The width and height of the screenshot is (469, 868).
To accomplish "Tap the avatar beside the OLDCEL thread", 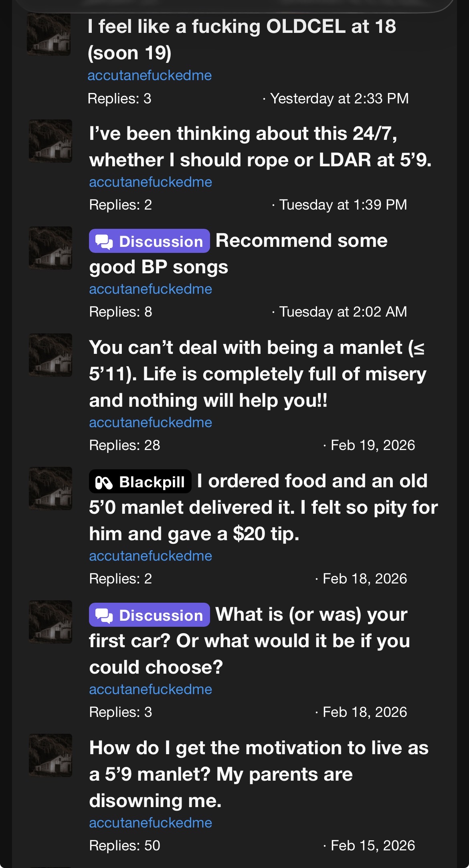I will 49,34.
